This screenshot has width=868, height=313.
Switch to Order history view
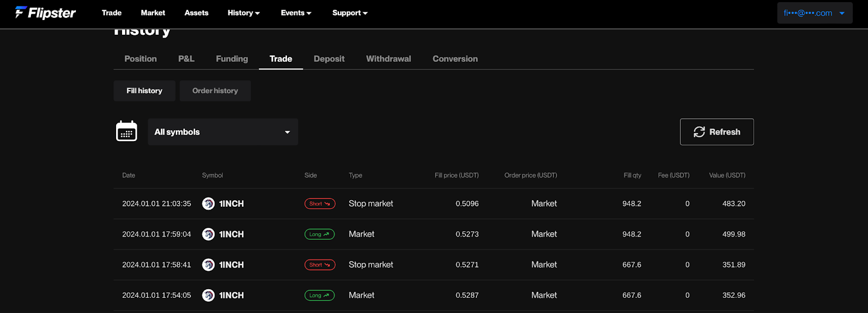click(215, 91)
